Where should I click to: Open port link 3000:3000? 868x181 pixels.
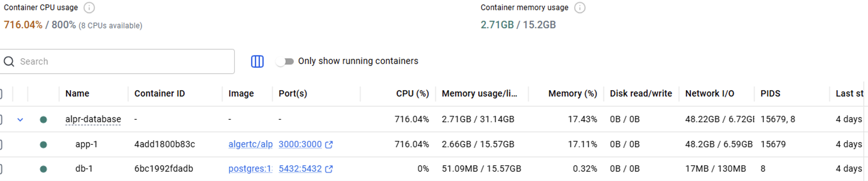click(300, 144)
